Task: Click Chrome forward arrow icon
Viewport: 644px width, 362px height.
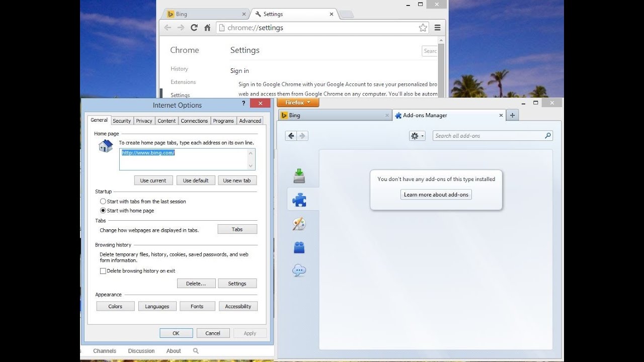Action: [x=181, y=28]
